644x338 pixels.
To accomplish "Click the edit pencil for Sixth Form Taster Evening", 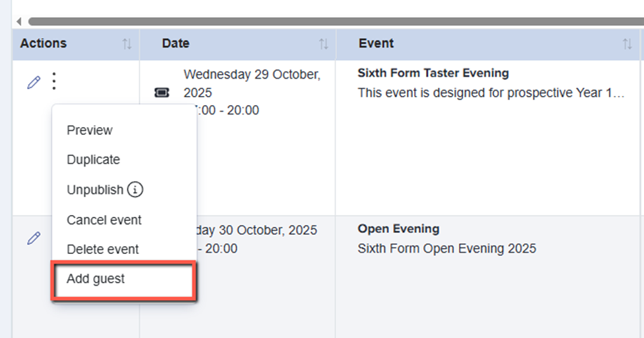I will pos(34,83).
